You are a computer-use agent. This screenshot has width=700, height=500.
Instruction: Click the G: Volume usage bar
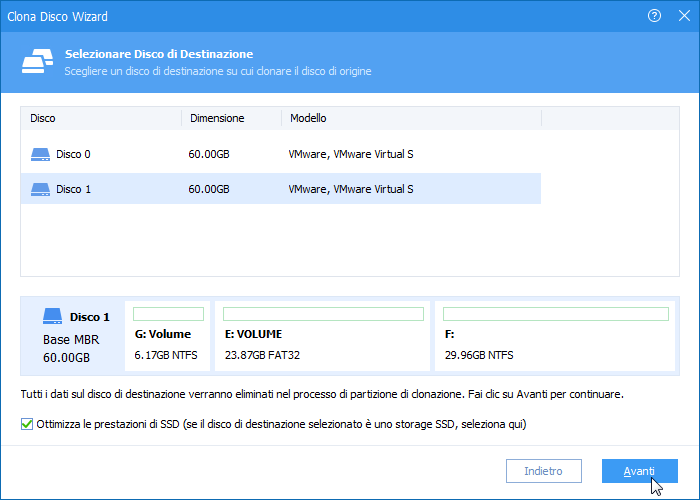pyautogui.click(x=168, y=314)
